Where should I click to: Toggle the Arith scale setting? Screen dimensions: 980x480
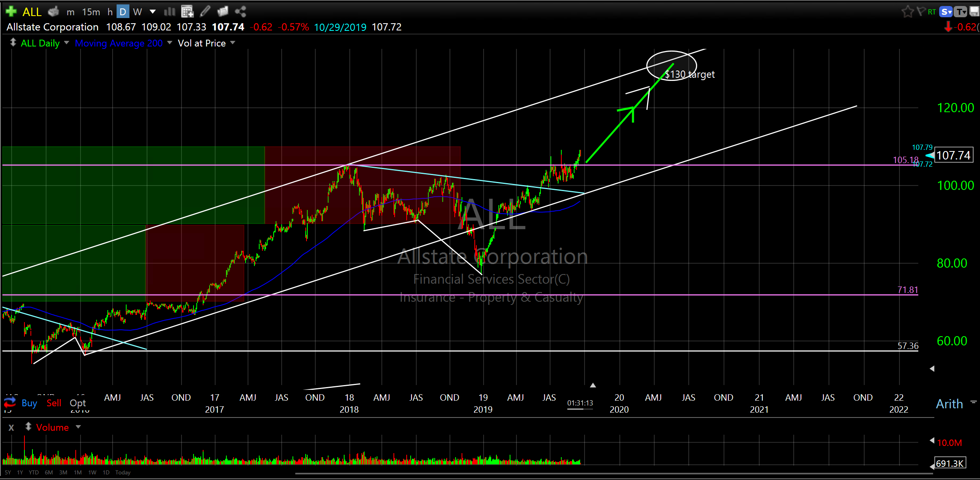(x=949, y=403)
